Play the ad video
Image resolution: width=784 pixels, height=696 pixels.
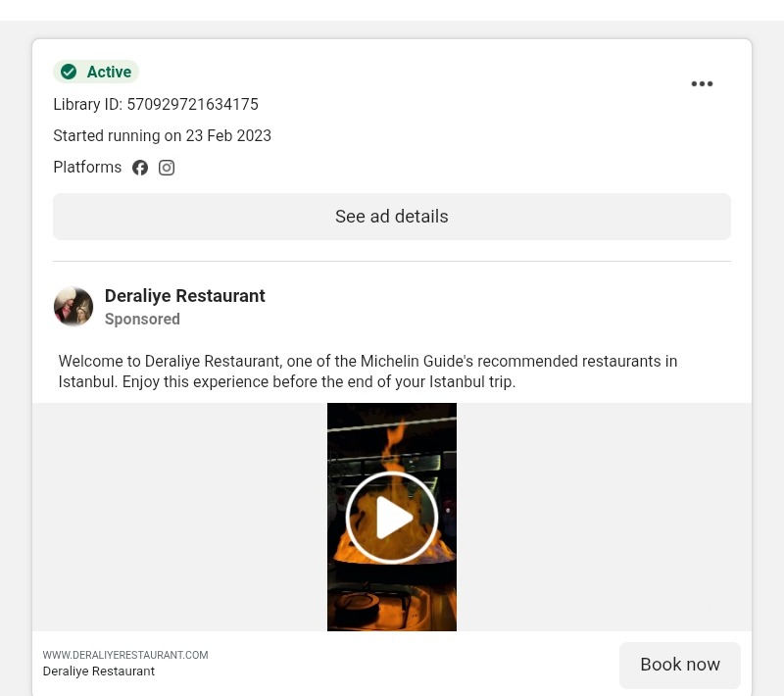392,518
